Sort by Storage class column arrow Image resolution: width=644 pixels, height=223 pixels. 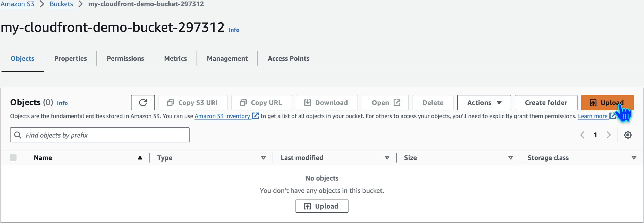634,158
